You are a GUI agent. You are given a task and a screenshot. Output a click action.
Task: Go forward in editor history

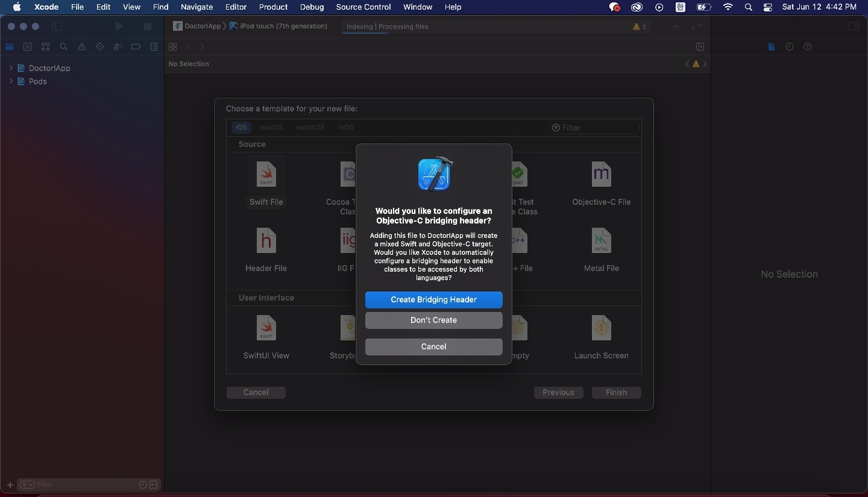coord(202,47)
